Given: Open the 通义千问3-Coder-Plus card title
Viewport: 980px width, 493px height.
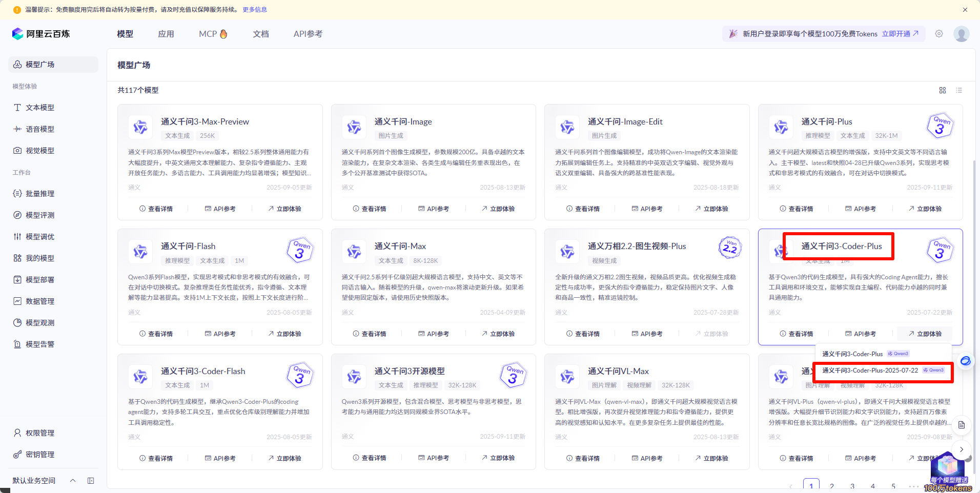Looking at the screenshot, I should tap(842, 246).
